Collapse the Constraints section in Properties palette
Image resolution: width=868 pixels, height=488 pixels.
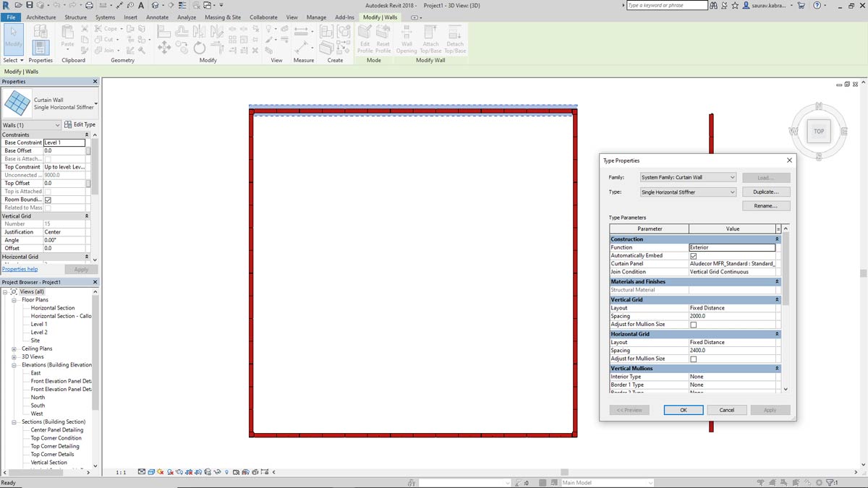(87, 135)
